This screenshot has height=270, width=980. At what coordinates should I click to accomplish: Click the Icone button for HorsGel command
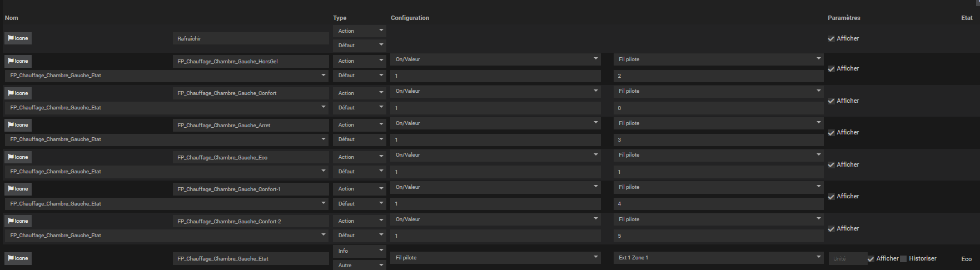tap(18, 61)
